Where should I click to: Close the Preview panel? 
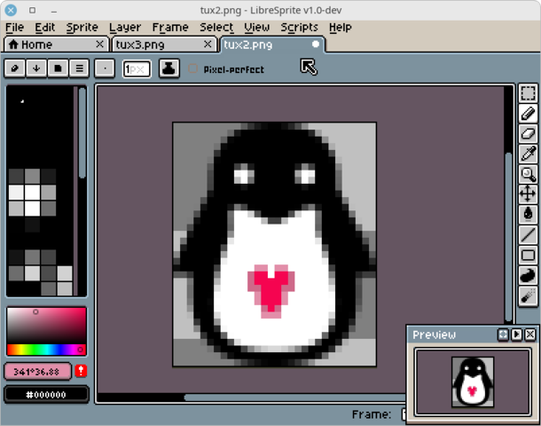(530, 334)
